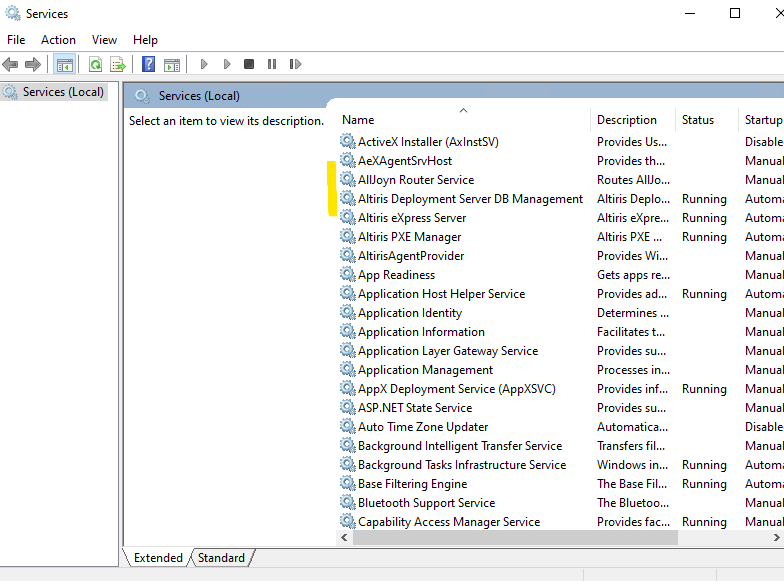This screenshot has height=584, width=784.
Task: Click description 'The Bluetoo...' cell
Action: (x=632, y=503)
